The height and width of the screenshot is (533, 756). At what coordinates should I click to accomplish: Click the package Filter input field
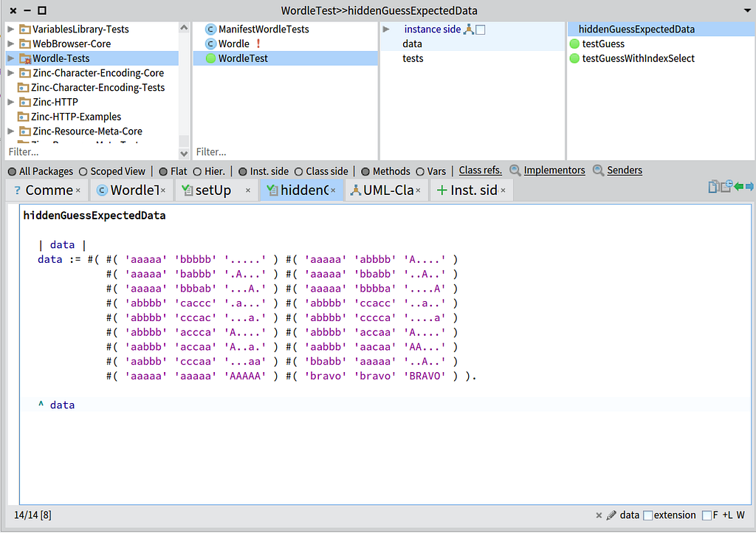[92, 152]
